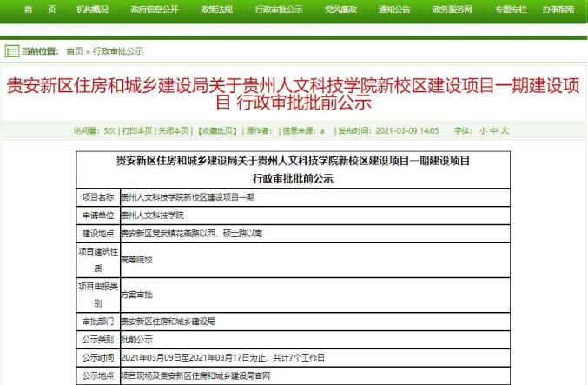The image size is (588, 385).
Task: Set font size to 小
Action: click(483, 130)
